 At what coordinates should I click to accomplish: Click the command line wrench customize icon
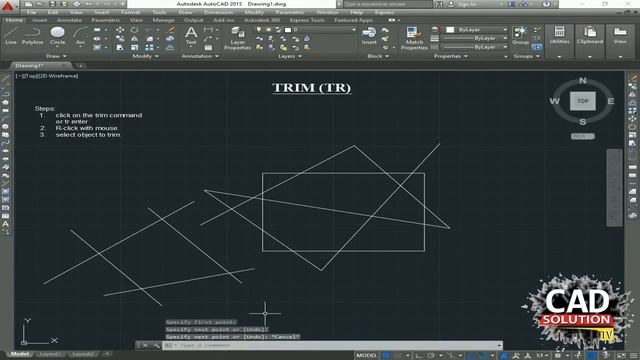[x=156, y=346]
